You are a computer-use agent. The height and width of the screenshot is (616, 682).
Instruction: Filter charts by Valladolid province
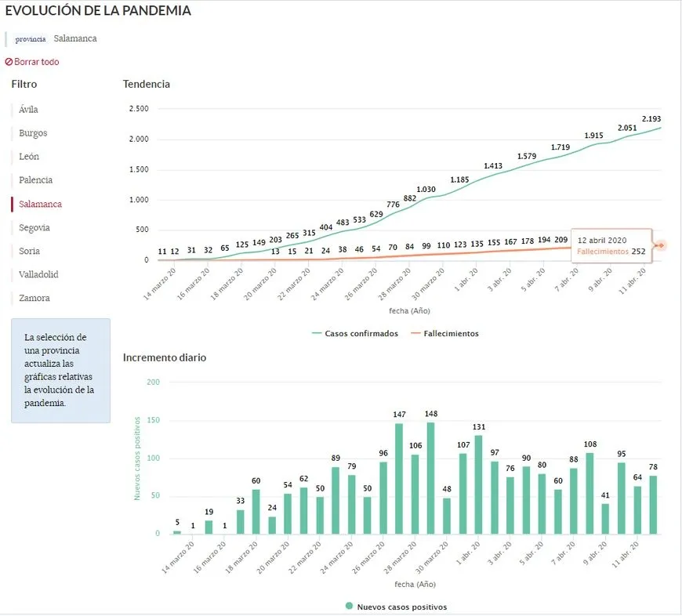[x=38, y=274]
